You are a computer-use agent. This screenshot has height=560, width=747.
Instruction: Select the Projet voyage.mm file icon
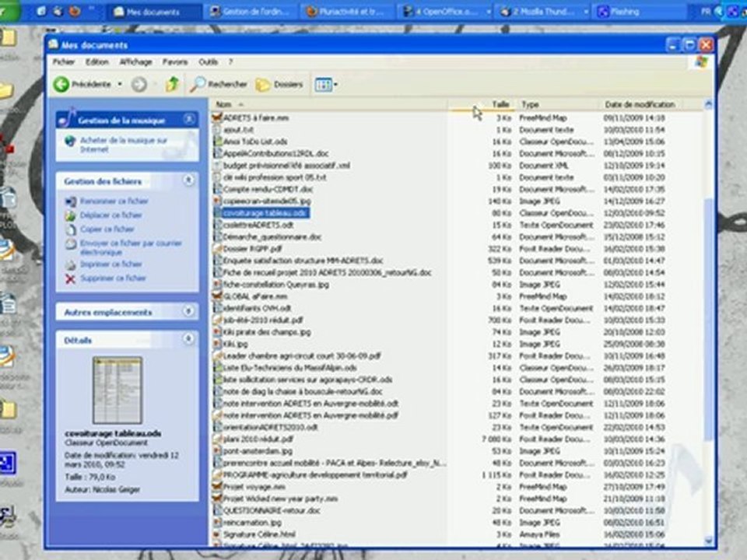(x=217, y=487)
